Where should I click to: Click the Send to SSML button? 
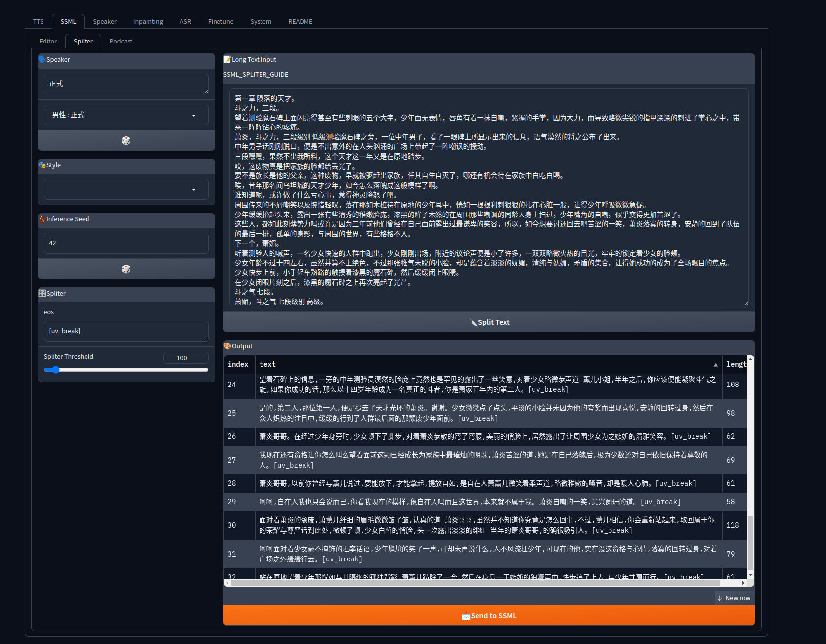point(489,616)
